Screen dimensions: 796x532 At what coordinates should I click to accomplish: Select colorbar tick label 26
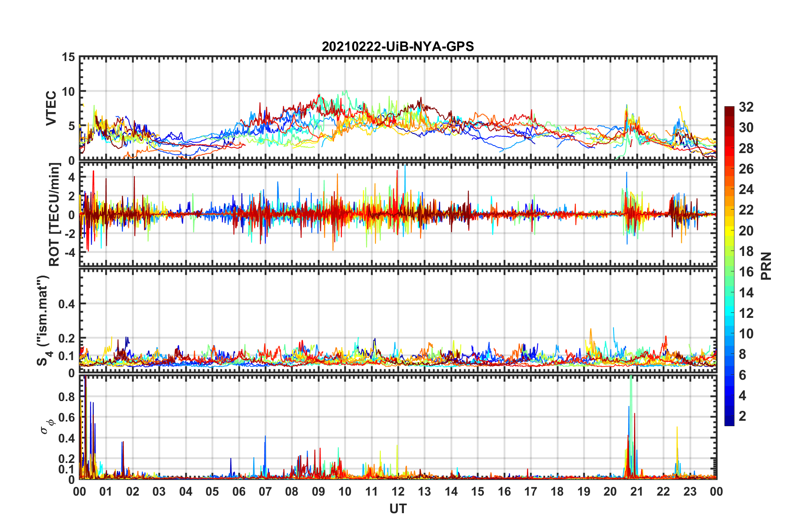click(746, 169)
